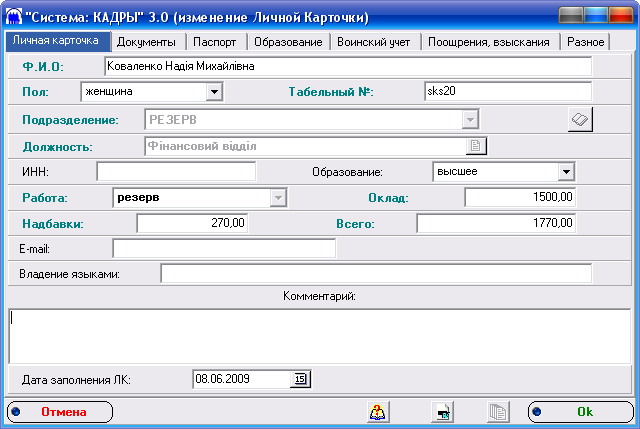The height and width of the screenshot is (429, 640).
Task: Click the application icon in the title bar
Action: (14, 17)
